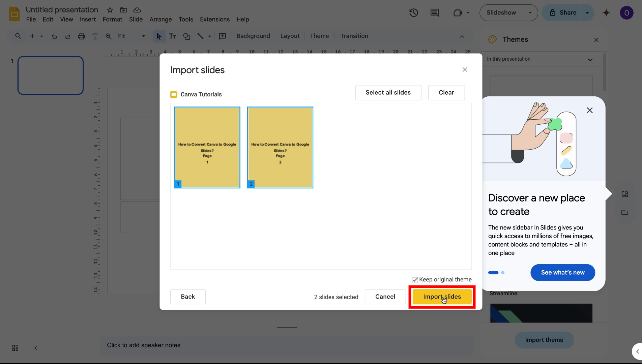Deselect slide 1 in Import slides
The width and height of the screenshot is (642, 364).
pyautogui.click(x=207, y=147)
